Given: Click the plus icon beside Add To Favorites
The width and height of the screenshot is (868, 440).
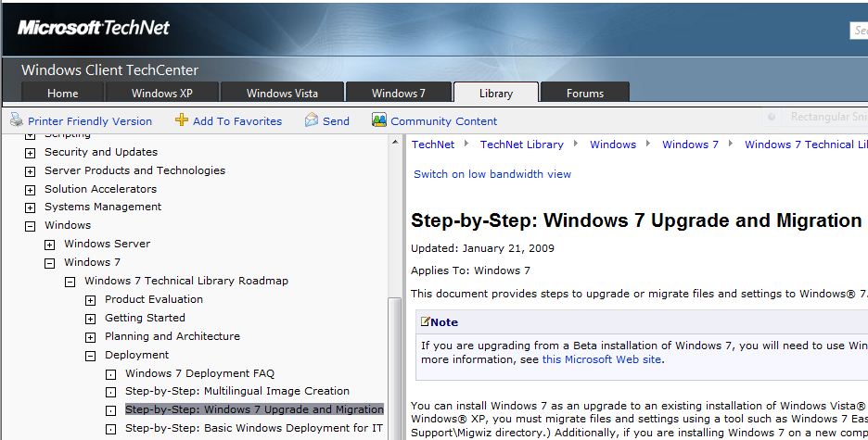Looking at the screenshot, I should 182,119.
